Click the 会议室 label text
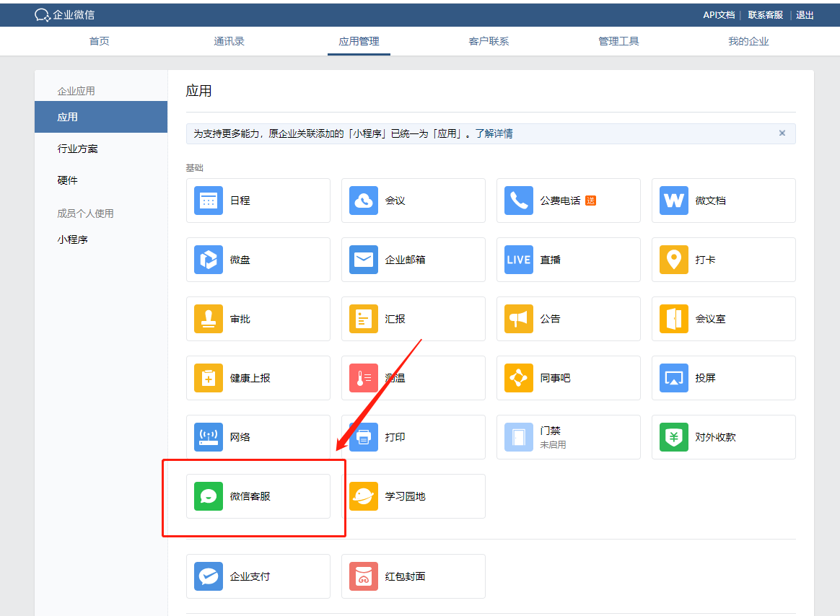Viewport: 840px width, 616px height. pos(710,319)
